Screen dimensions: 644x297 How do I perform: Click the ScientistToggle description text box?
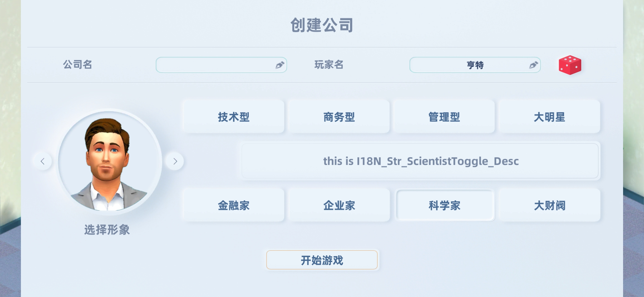point(420,161)
